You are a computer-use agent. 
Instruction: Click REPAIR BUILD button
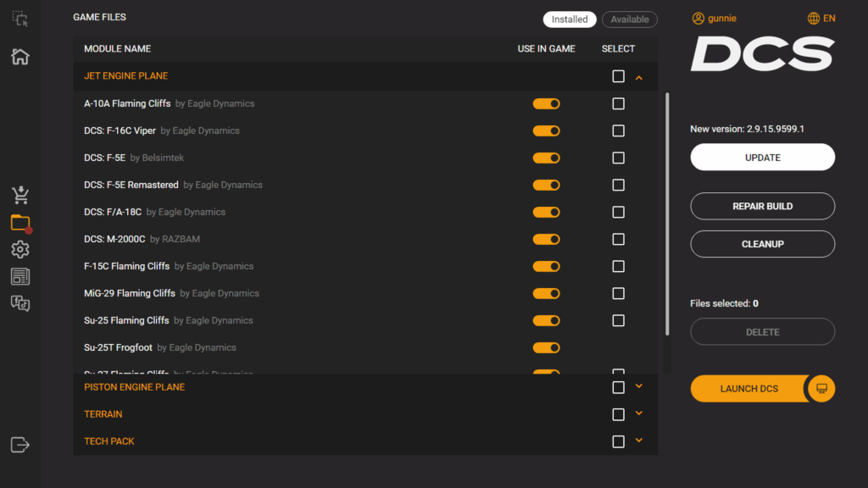762,206
